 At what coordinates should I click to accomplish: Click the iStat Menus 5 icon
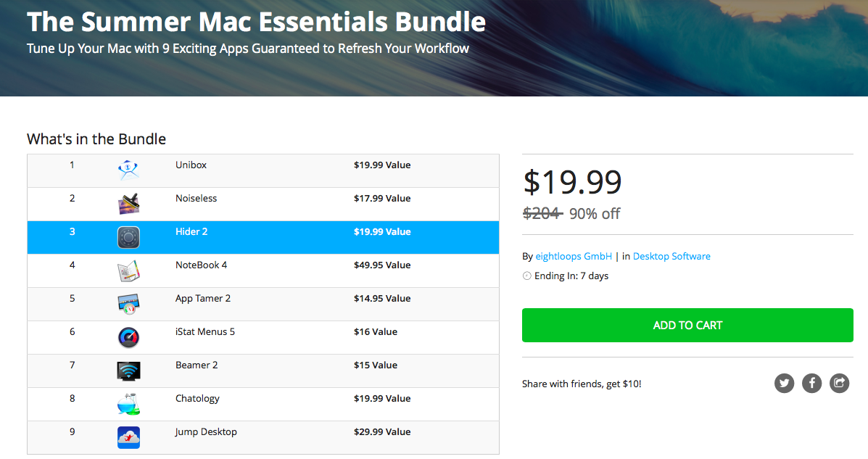128,337
